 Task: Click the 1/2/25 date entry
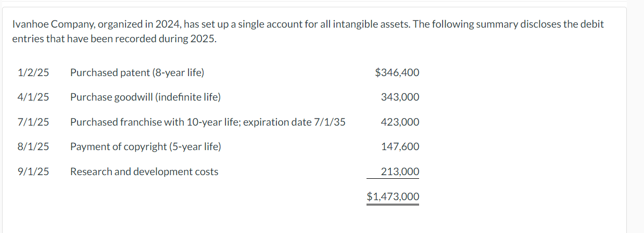tap(33, 72)
